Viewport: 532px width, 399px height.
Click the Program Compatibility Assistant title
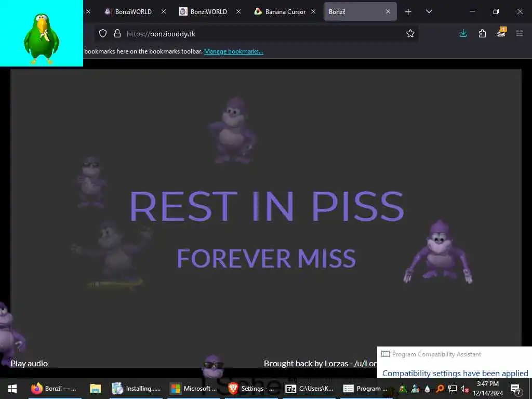click(x=436, y=354)
